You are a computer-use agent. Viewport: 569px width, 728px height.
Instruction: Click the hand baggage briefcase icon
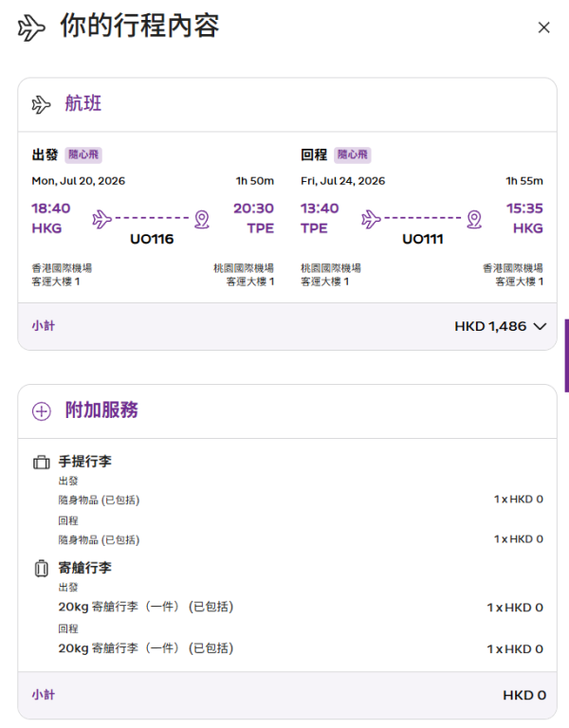[42, 462]
